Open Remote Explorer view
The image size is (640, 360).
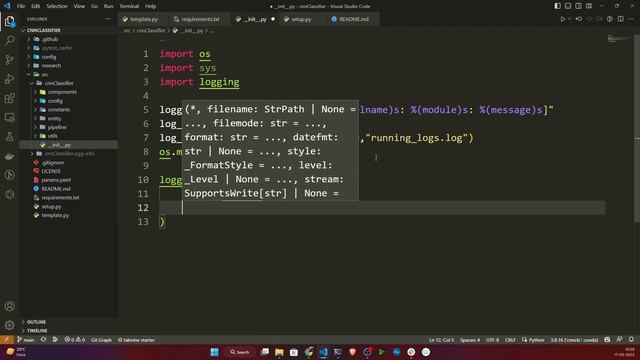[9, 118]
